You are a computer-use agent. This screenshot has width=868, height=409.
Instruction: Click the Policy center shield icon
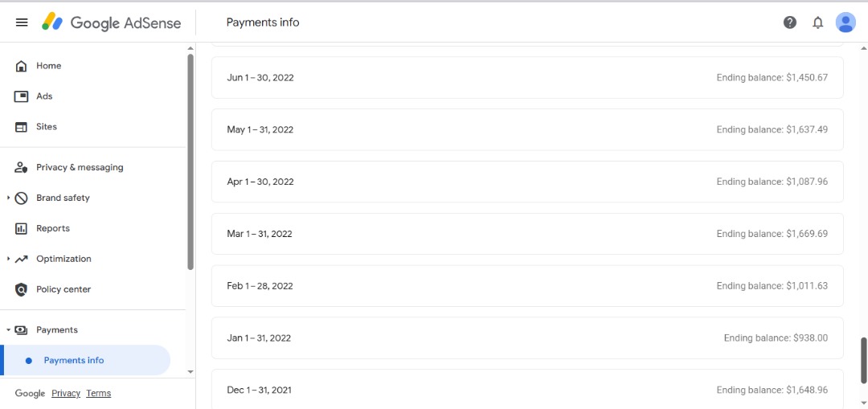coord(22,289)
